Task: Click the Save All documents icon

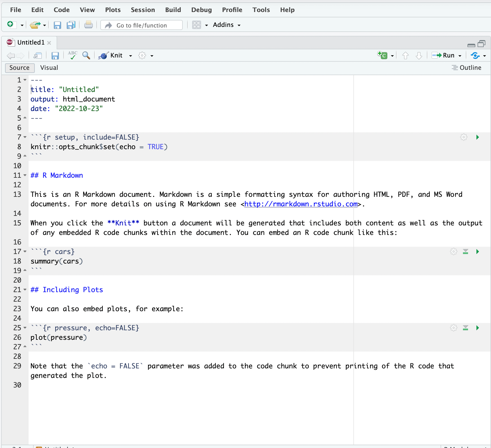Action: 71,25
